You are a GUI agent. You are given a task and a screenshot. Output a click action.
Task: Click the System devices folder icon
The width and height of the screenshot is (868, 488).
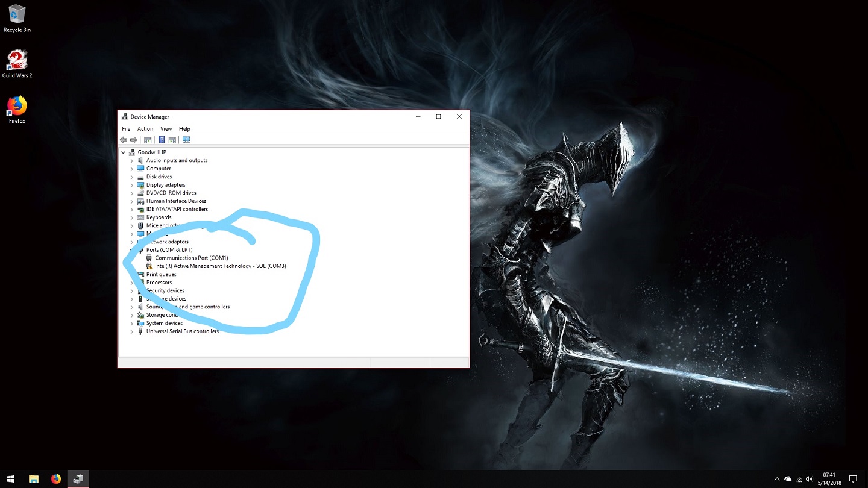pyautogui.click(x=140, y=323)
